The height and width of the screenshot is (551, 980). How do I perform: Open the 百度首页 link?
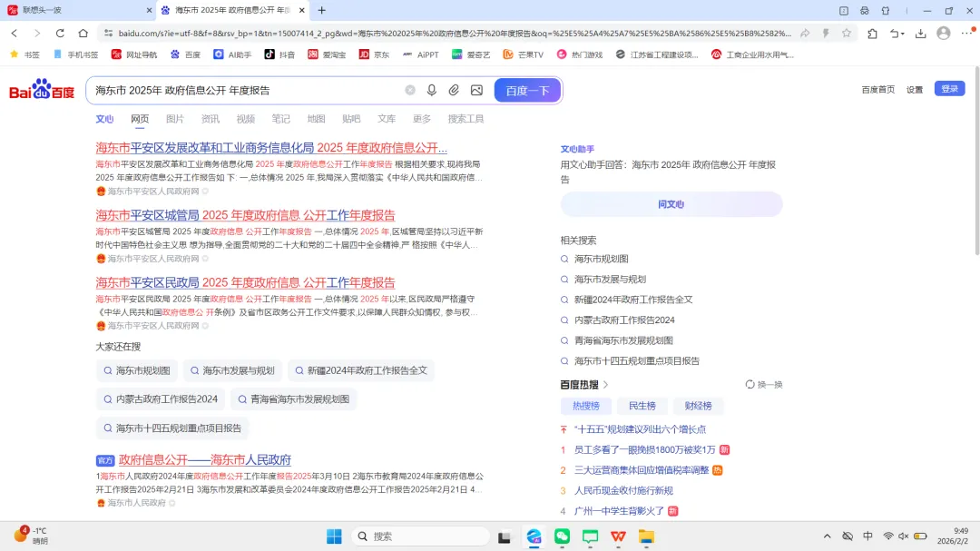point(878,90)
